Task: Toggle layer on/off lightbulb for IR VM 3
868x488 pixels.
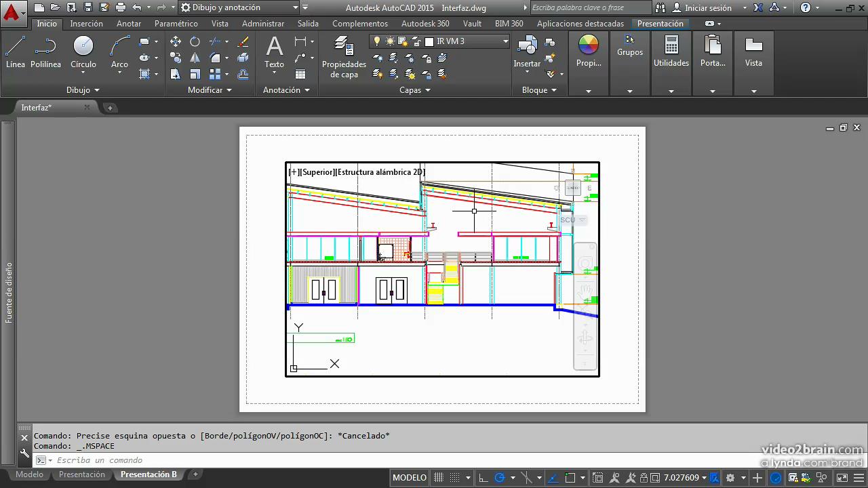Action: (x=378, y=41)
